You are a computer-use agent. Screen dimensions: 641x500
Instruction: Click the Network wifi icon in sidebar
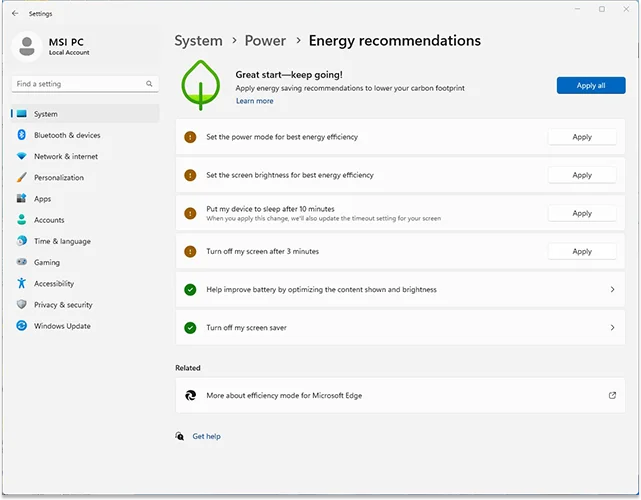pos(22,156)
